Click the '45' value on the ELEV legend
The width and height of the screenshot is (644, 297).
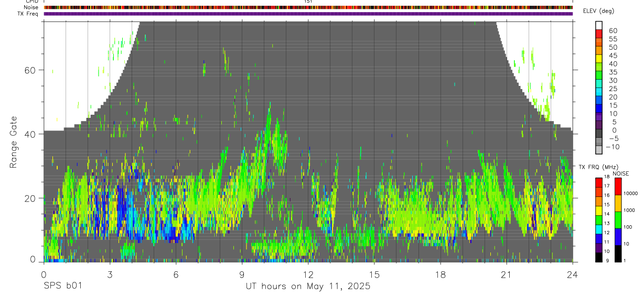613,56
